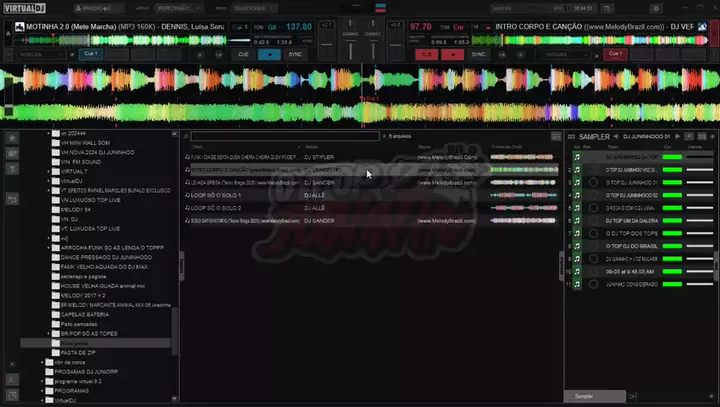
Task: Click the folder icon in browser sidebar
Action: (12, 153)
